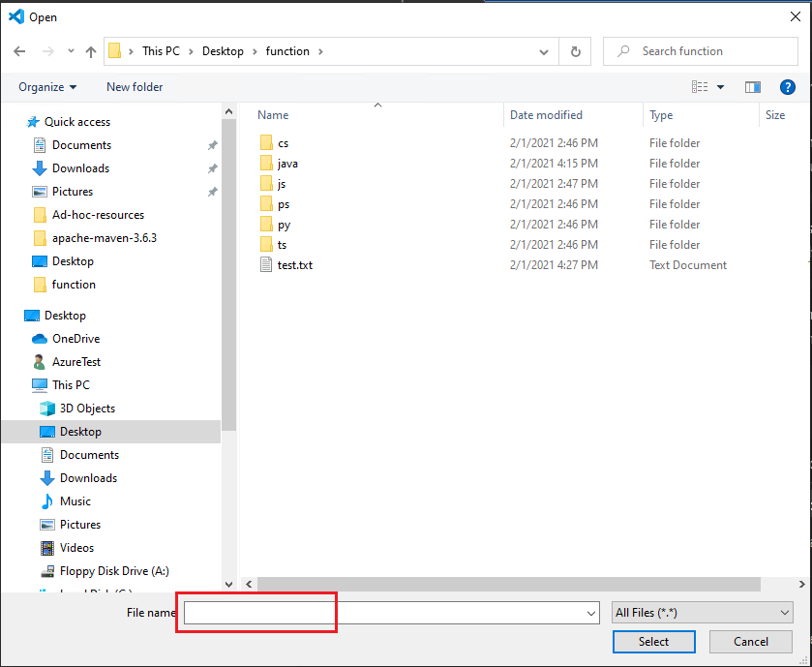Open Help with the question mark icon
This screenshot has width=812, height=667.
[x=788, y=87]
